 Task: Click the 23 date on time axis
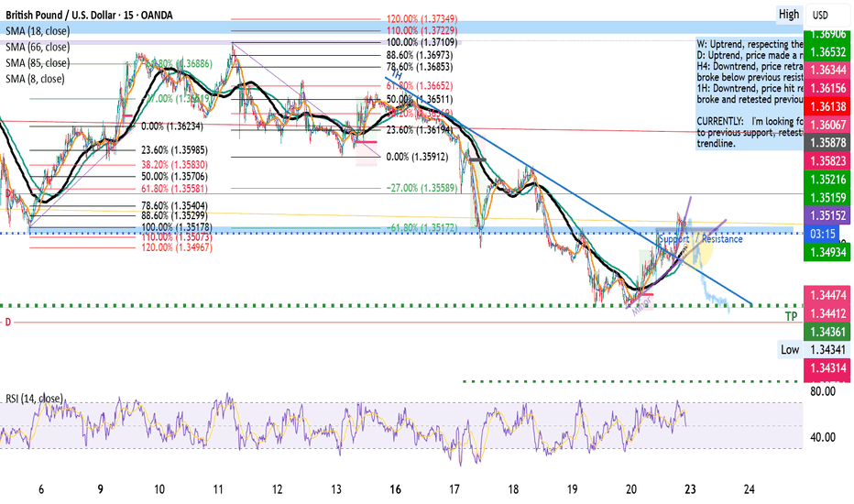pos(691,489)
